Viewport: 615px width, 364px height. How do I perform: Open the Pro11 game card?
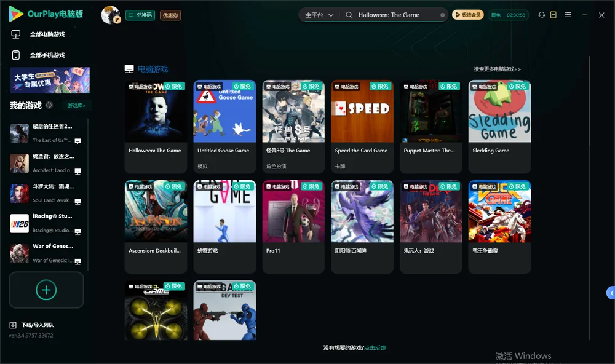[293, 226]
